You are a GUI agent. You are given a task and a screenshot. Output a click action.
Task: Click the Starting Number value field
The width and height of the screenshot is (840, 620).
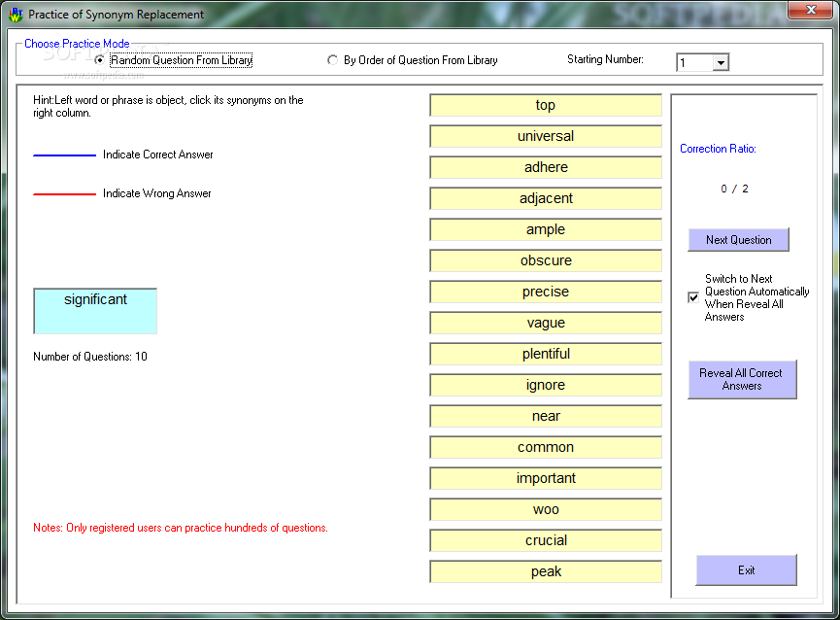point(695,63)
